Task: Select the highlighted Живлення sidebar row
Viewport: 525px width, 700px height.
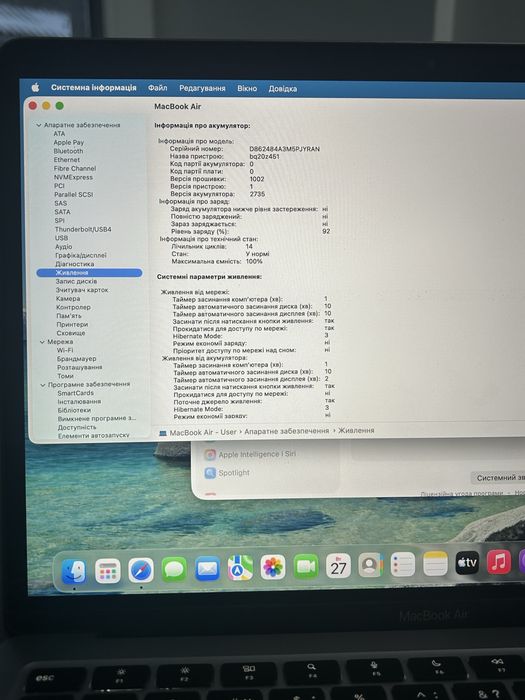Action: pyautogui.click(x=89, y=272)
